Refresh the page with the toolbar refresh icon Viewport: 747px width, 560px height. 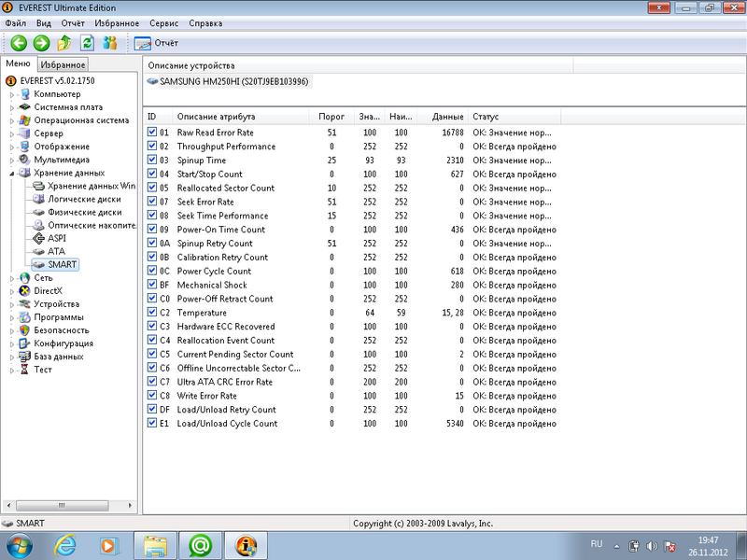point(87,43)
